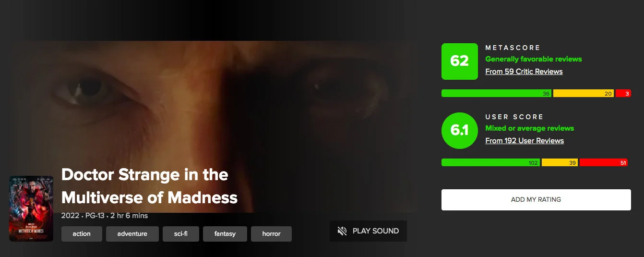This screenshot has height=257, width=644.
Task: Click the yellow user mixed bar showing 39
Action: pos(560,163)
